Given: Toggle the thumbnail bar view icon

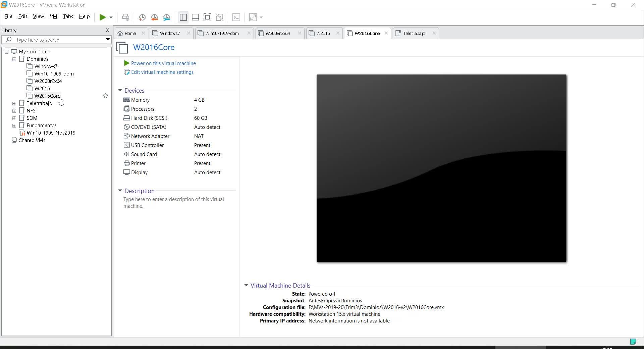Looking at the screenshot, I should (x=195, y=17).
